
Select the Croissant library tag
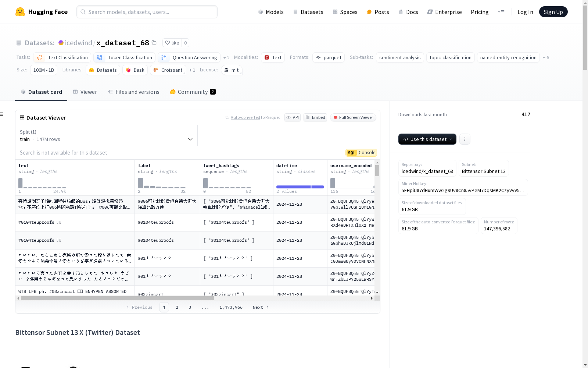(x=168, y=70)
